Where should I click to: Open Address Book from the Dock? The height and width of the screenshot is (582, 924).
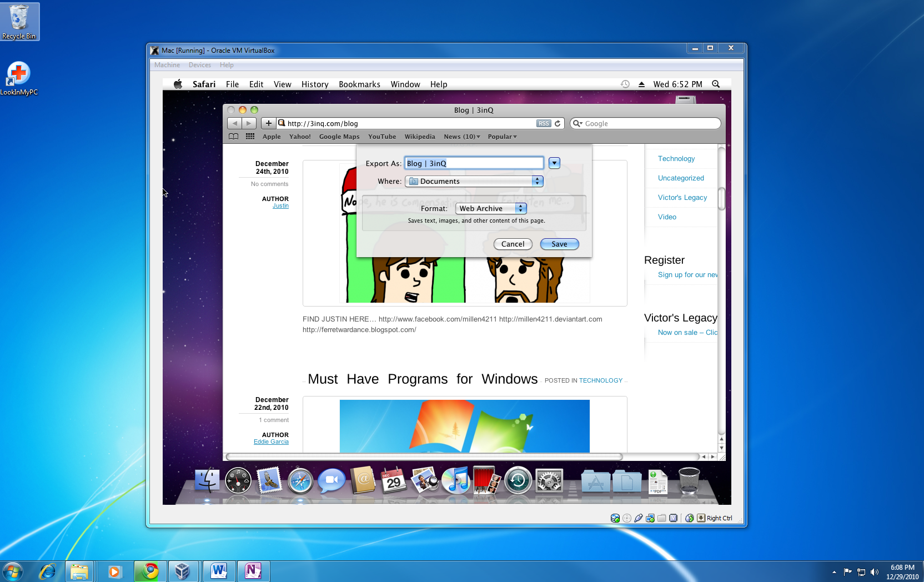coord(363,481)
